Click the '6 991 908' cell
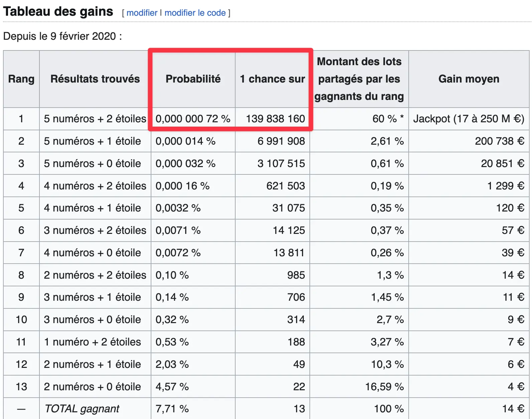This screenshot has height=419, width=532. [x=272, y=141]
